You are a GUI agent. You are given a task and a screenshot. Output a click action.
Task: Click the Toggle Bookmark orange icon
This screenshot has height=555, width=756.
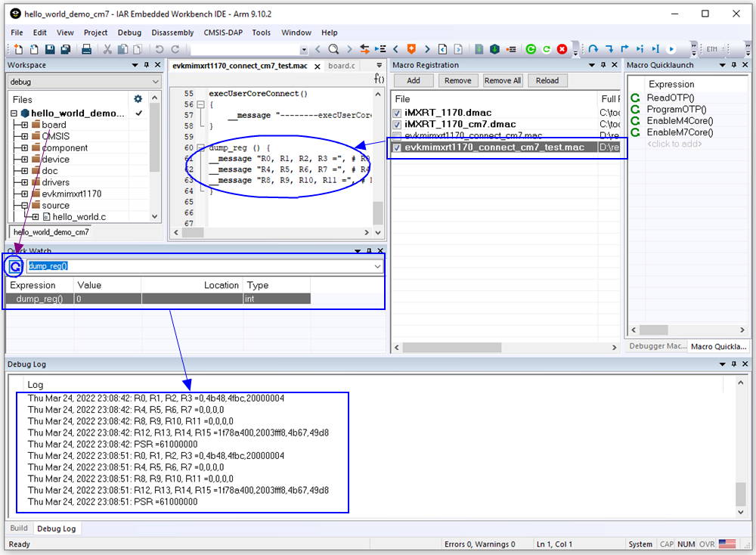[x=411, y=49]
